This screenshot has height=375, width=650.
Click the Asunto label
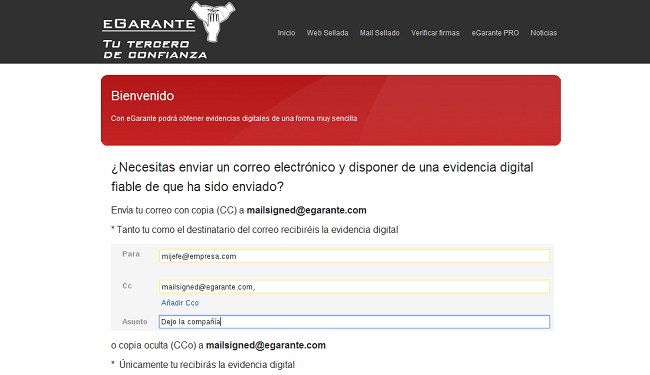(x=135, y=322)
